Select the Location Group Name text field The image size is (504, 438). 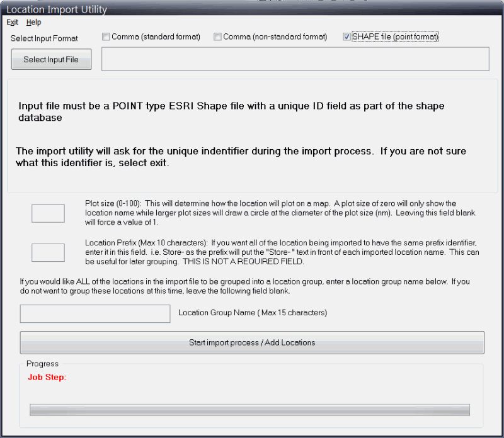(95, 313)
